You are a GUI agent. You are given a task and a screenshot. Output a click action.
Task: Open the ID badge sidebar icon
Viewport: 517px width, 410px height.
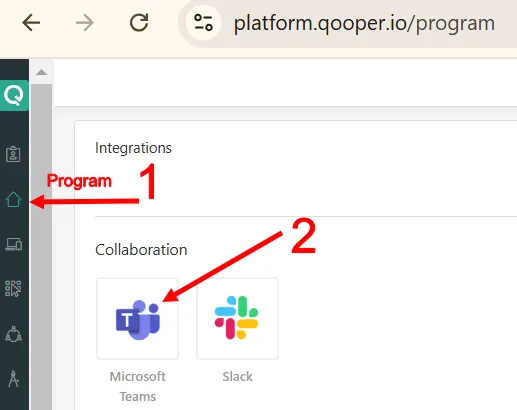coord(13,154)
